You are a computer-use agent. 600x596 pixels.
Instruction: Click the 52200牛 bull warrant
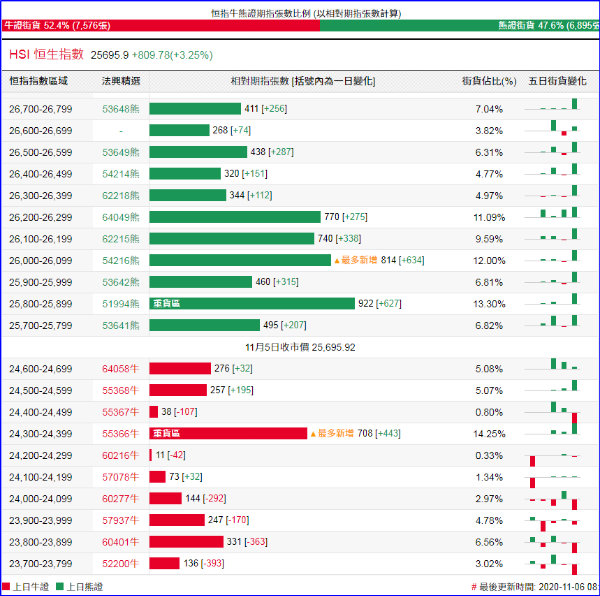click(120, 563)
